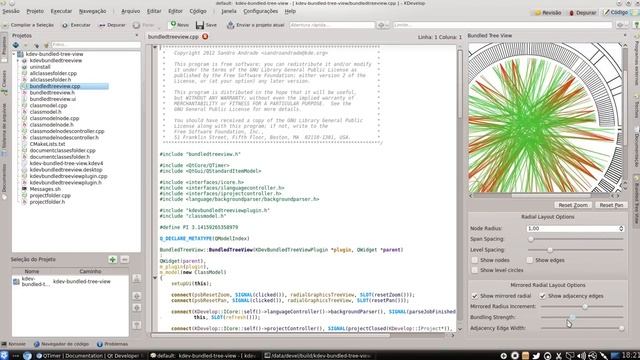Click Reset Zoom button

573,205
